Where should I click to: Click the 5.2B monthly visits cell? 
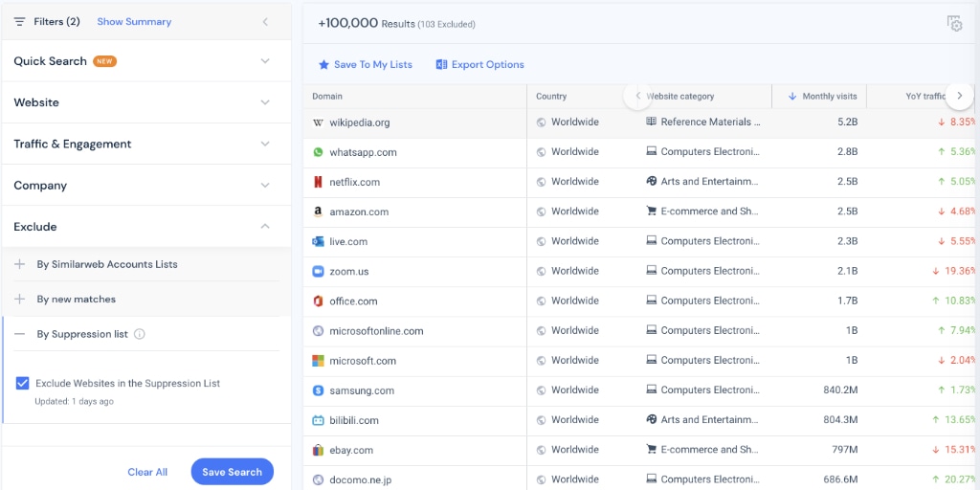point(848,122)
